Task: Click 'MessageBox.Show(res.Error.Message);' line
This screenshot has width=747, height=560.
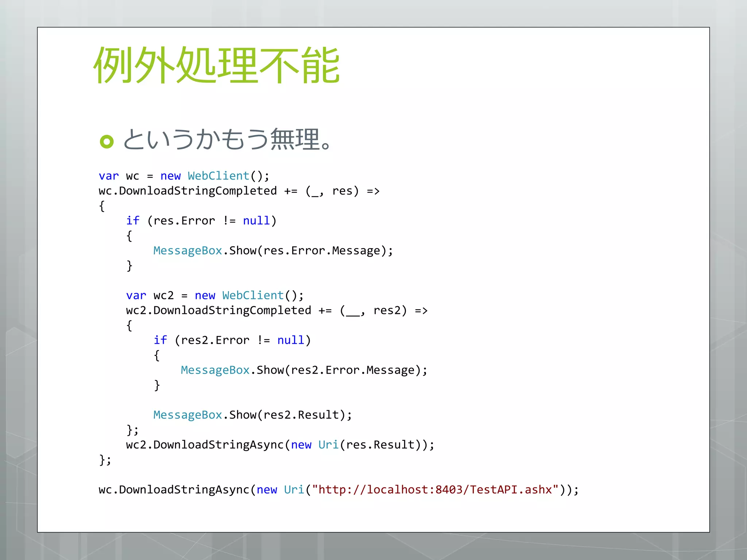Action: click(273, 251)
